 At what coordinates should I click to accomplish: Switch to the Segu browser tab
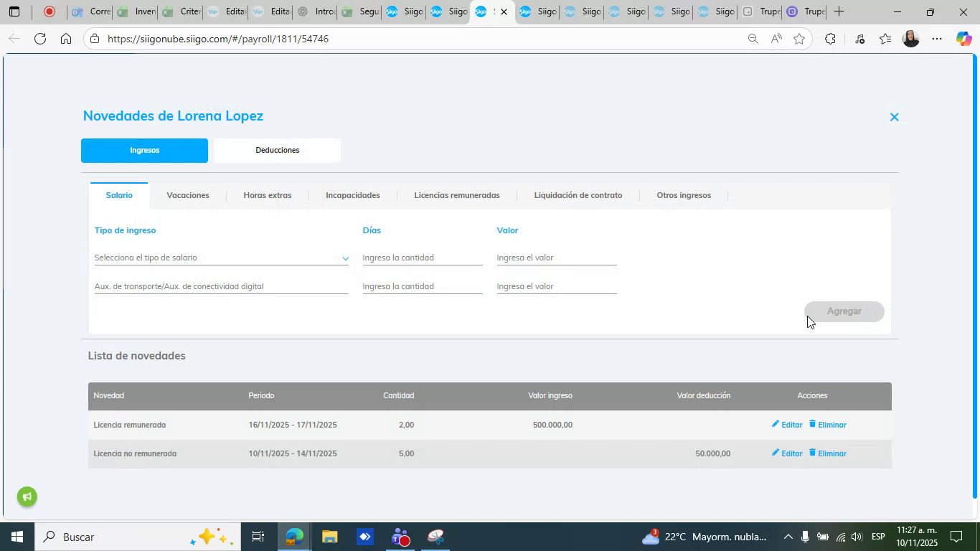(x=360, y=11)
